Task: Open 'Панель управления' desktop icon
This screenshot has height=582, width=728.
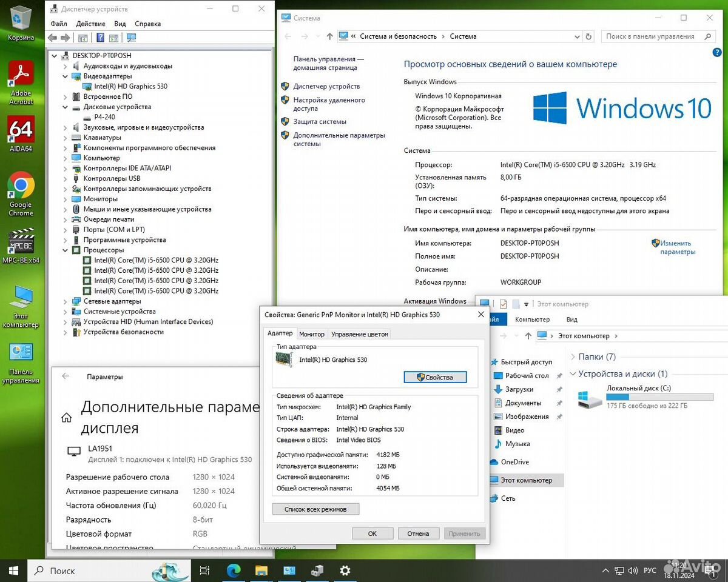Action: [x=21, y=363]
